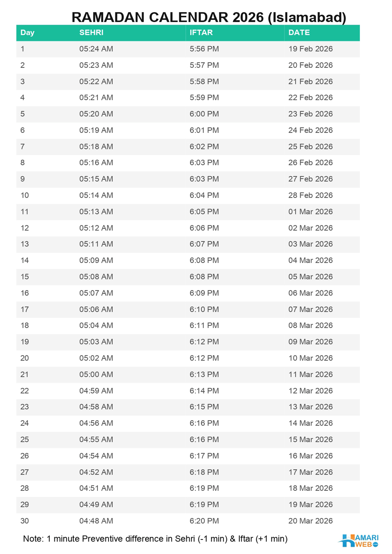Click the Day column header
392x554 pixels.
[27, 33]
